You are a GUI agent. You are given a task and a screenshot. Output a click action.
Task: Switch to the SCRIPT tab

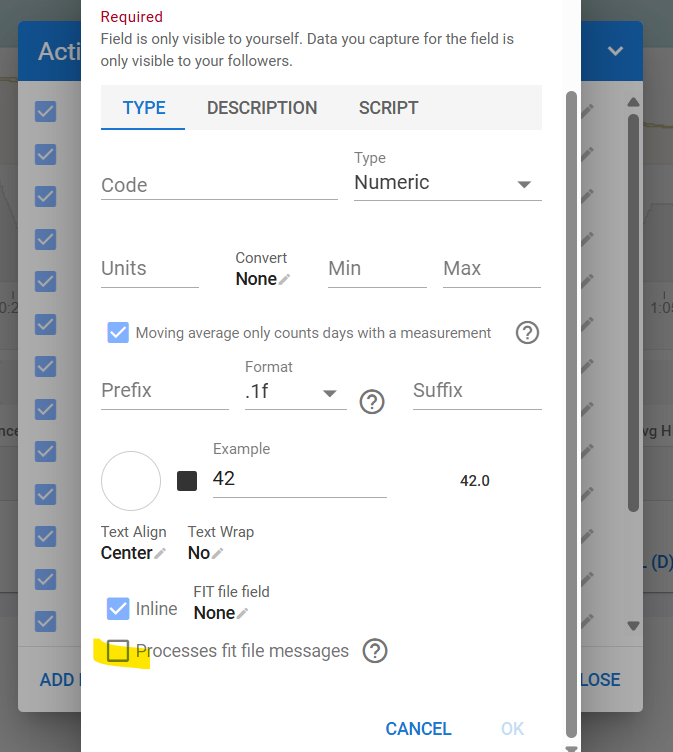388,108
